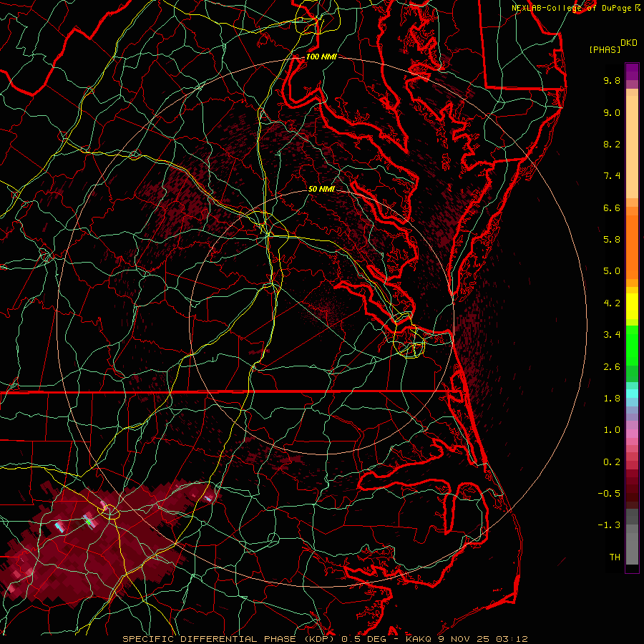Pick the cyan band of the color scale
Image resolution: width=644 pixels, height=644 pixels.
[x=632, y=394]
